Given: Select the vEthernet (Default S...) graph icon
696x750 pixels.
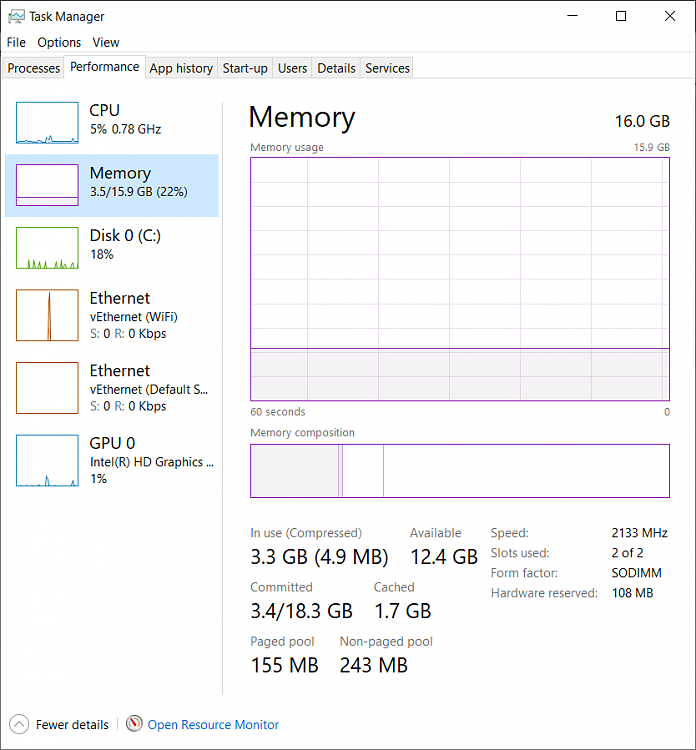Looking at the screenshot, I should click(x=47, y=387).
